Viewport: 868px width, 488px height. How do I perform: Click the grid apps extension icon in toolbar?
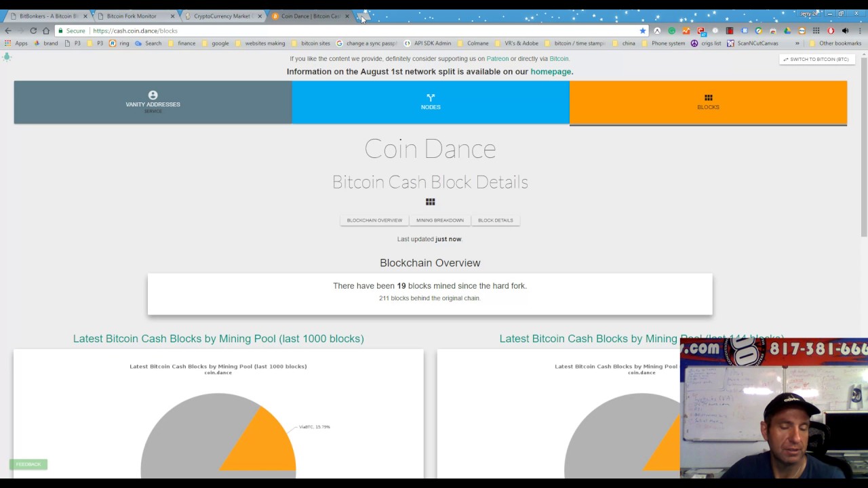pos(816,30)
